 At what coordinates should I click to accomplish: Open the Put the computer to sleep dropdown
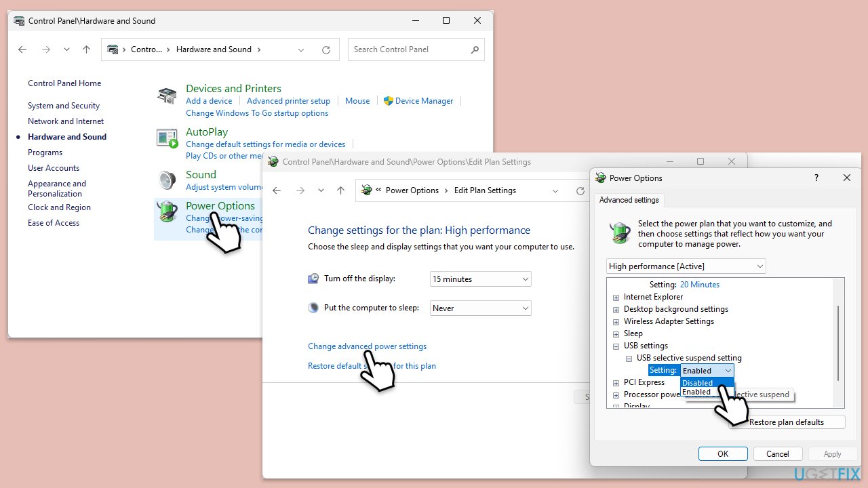tap(481, 308)
